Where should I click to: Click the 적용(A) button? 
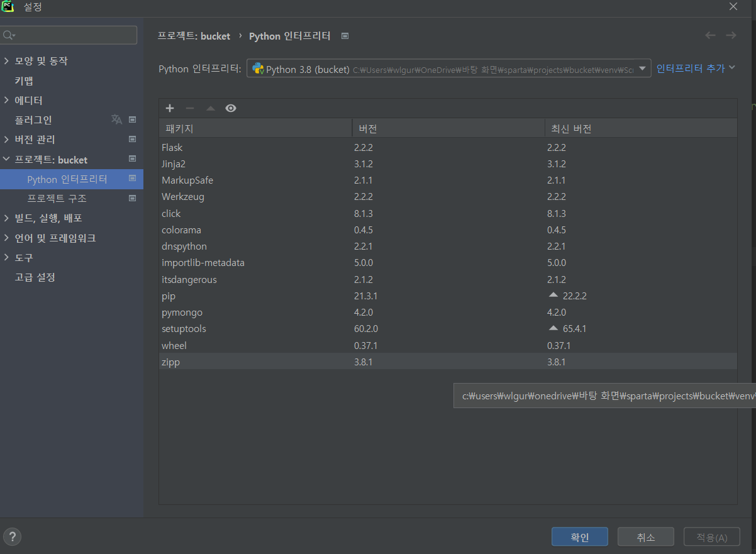pyautogui.click(x=711, y=537)
